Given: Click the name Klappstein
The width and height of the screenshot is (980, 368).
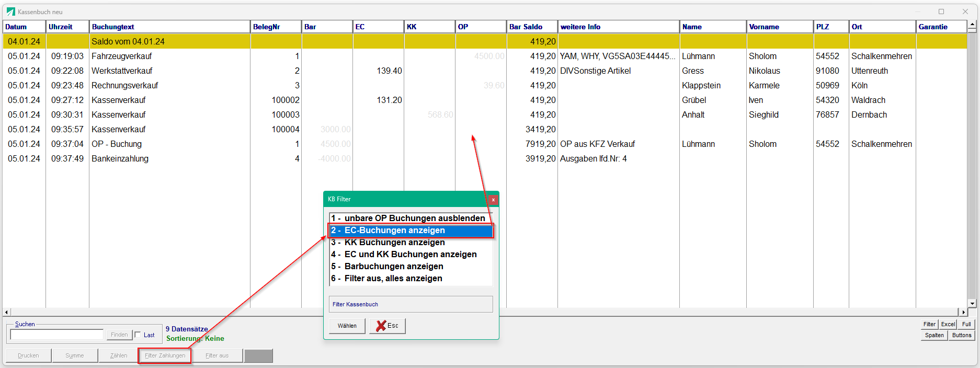Looking at the screenshot, I should [701, 85].
